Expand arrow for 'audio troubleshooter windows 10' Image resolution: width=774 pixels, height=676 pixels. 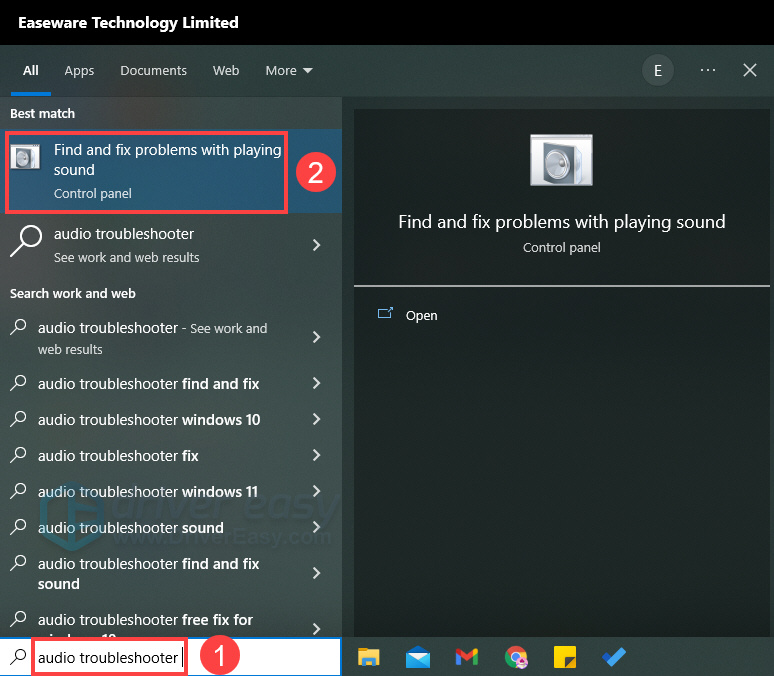[x=316, y=419]
